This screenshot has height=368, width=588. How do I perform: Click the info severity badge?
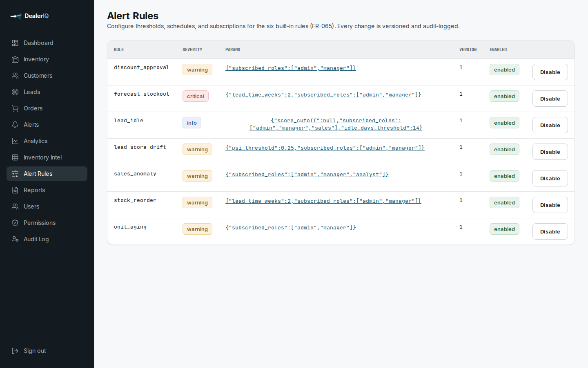tap(192, 123)
